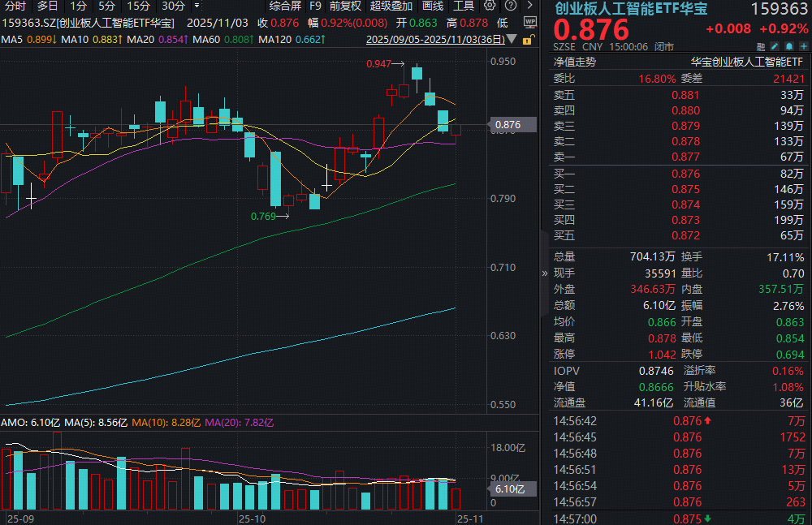The image size is (812, 525).
Task: Collapse the right quote panel with chevron
Action: pyautogui.click(x=544, y=273)
